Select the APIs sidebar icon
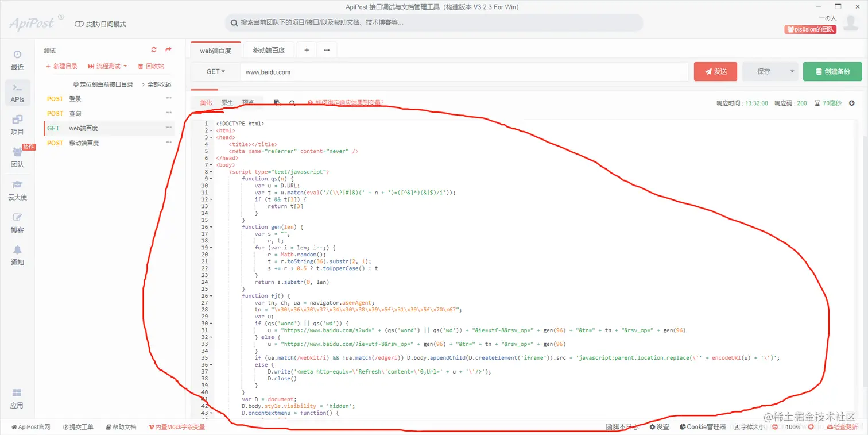The height and width of the screenshot is (435, 868). pyautogui.click(x=17, y=93)
